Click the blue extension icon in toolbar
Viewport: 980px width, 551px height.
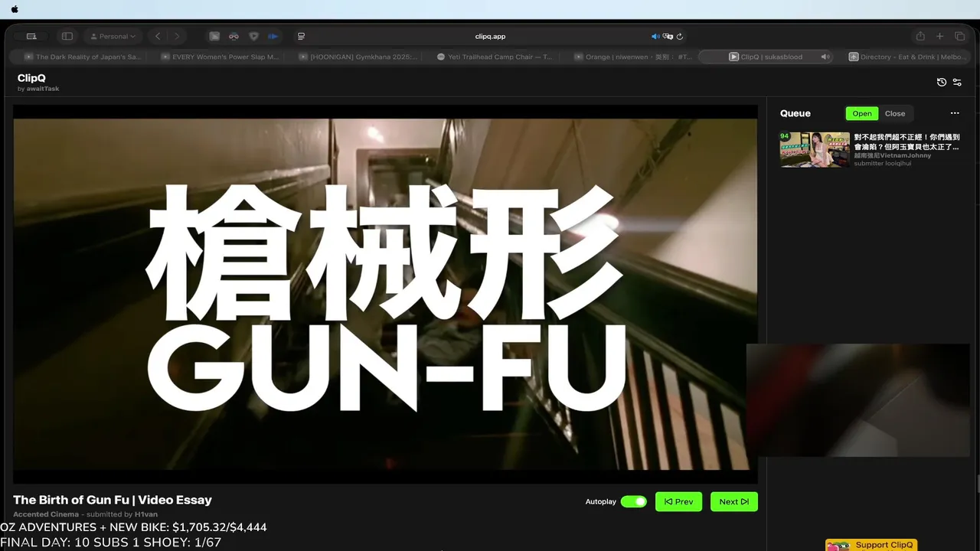[273, 36]
